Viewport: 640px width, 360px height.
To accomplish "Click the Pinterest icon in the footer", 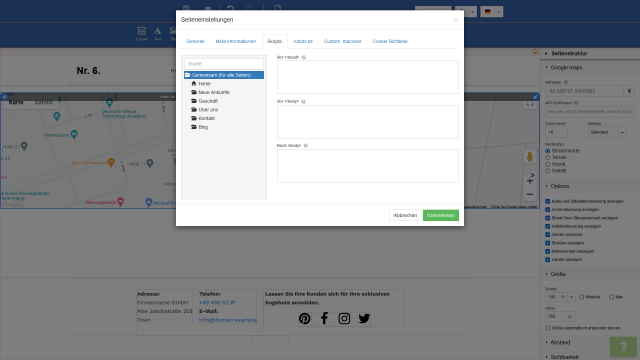I will (304, 318).
